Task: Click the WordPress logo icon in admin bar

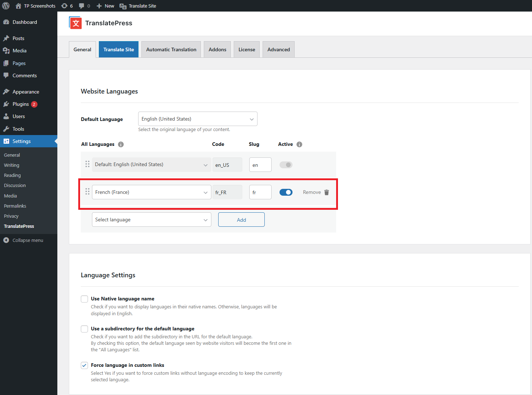Action: point(6,6)
